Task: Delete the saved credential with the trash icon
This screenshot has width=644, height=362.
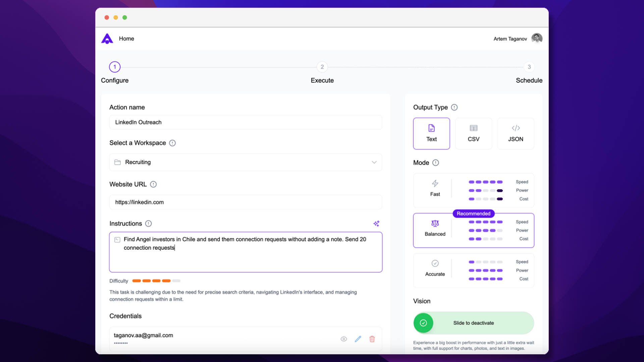Action: click(x=372, y=339)
